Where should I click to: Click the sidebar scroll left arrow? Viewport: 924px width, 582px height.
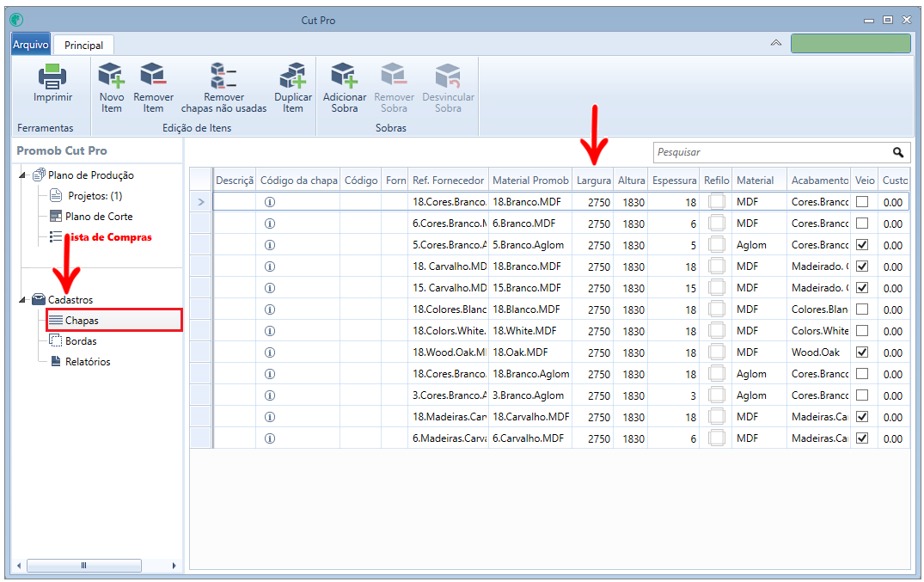19,566
